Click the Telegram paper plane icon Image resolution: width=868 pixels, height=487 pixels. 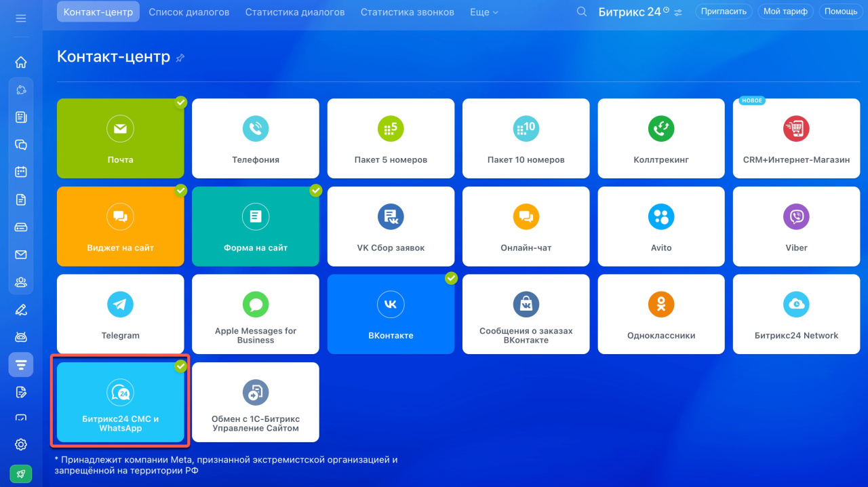(120, 305)
